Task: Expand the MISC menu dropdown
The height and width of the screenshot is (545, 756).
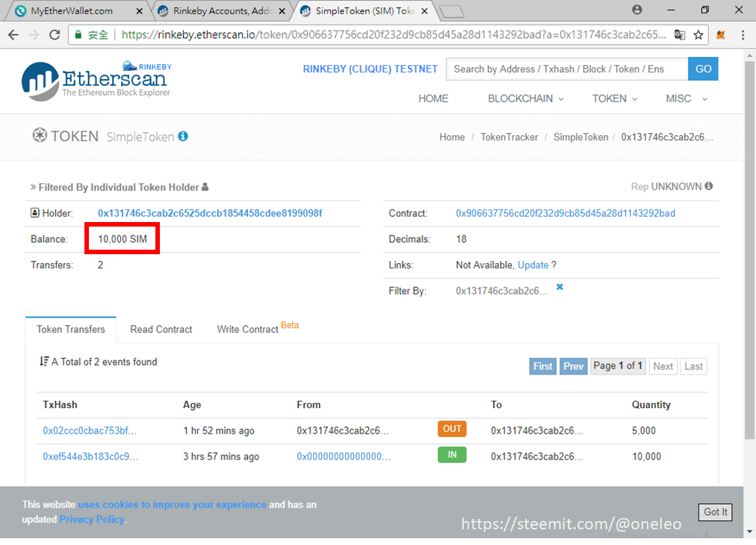Action: pyautogui.click(x=687, y=99)
